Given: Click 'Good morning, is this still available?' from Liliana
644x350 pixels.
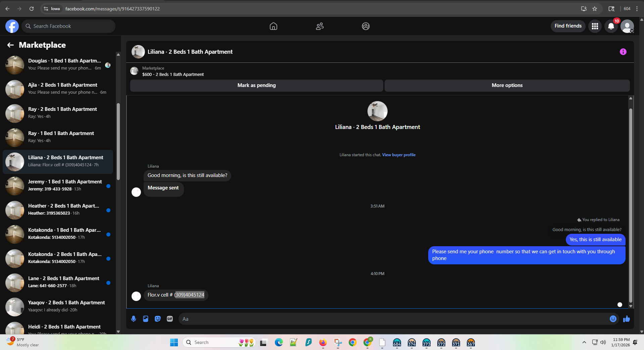Looking at the screenshot, I should (x=187, y=175).
